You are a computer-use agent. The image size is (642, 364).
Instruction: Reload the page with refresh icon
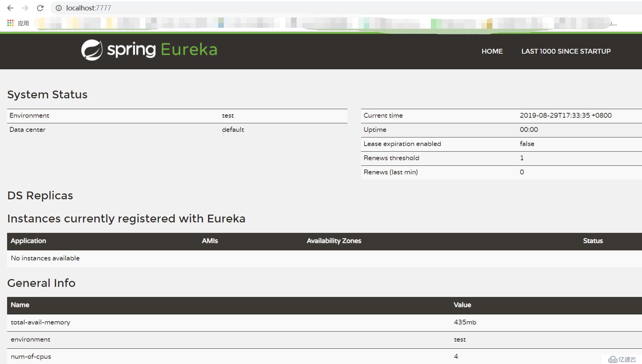[x=40, y=8]
